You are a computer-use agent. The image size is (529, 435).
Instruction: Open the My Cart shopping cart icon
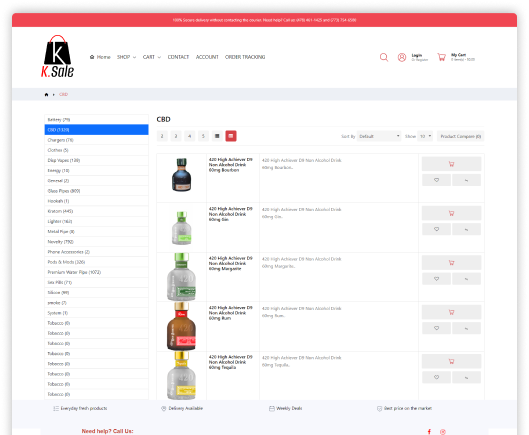pos(441,57)
